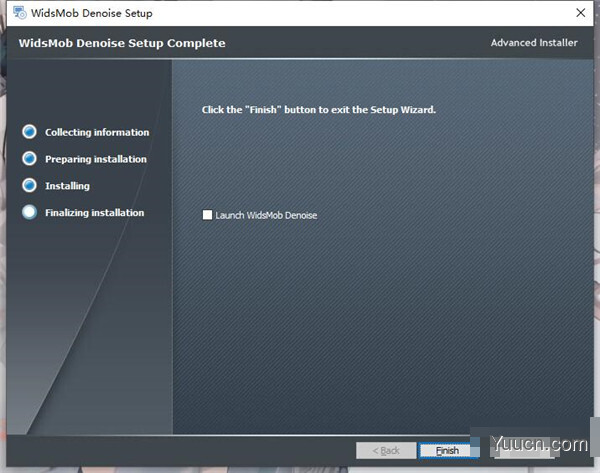Close the WidsMob Denoise Setup window
The height and width of the screenshot is (473, 600).
point(580,13)
